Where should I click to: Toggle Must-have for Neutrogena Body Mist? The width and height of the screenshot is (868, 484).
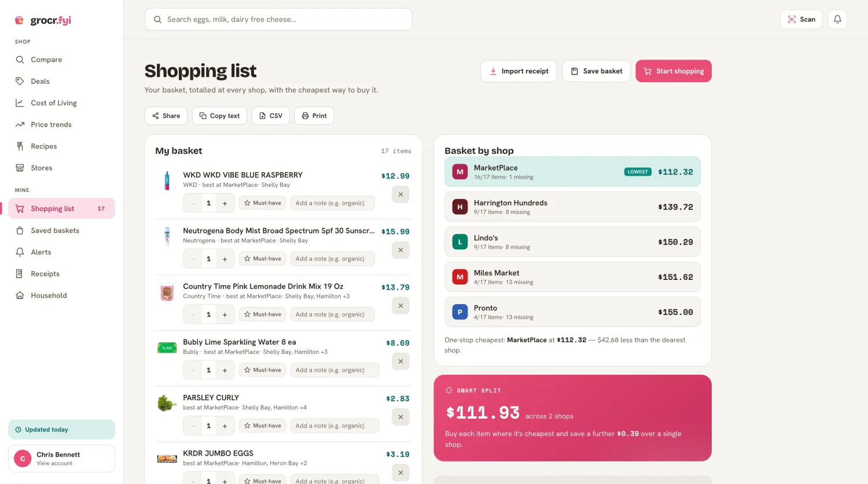(x=263, y=258)
